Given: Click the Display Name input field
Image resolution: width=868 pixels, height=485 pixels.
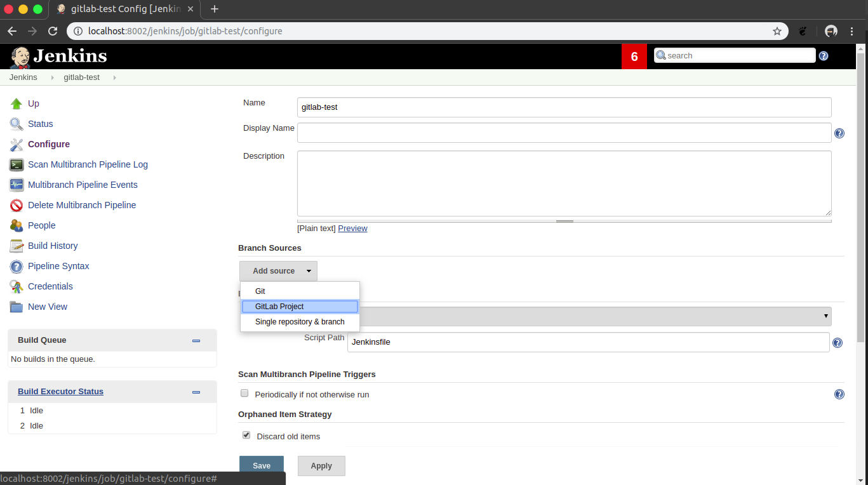Looking at the screenshot, I should [x=564, y=133].
